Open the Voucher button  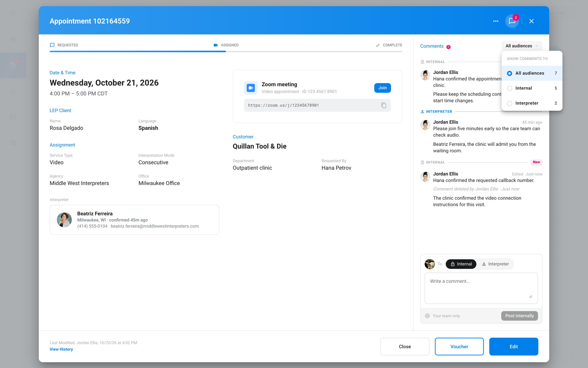(459, 347)
